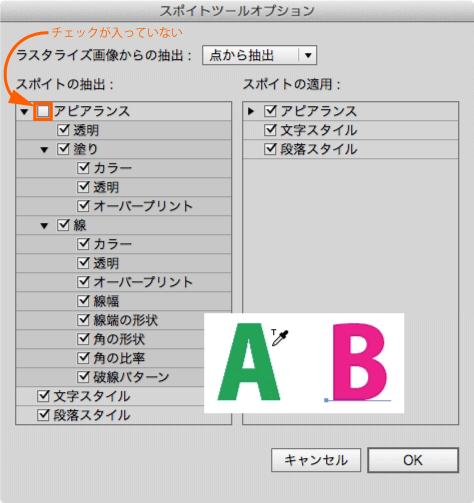The image size is (474, 503).
Task: Uncheck 文字スタイル in スポイトの適用 list
Action: click(270, 130)
